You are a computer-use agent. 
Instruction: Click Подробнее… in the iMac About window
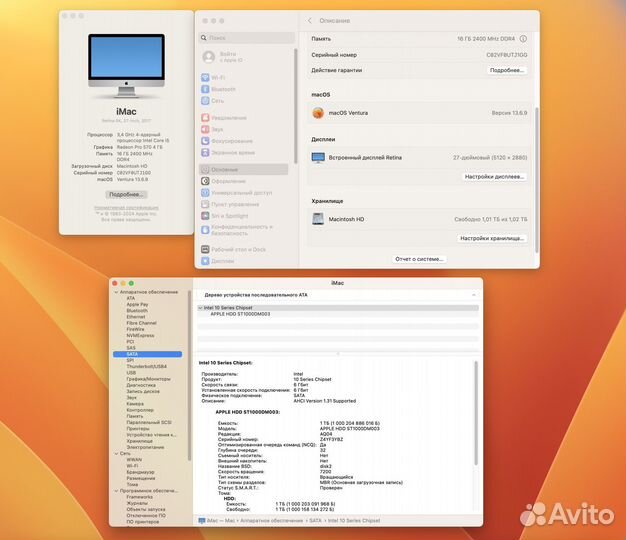click(126, 194)
